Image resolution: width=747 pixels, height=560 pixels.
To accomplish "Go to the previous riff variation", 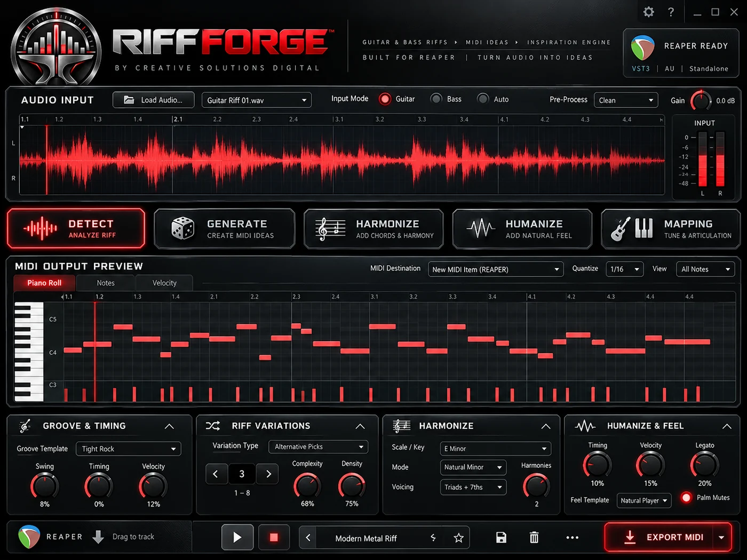I will [216, 474].
